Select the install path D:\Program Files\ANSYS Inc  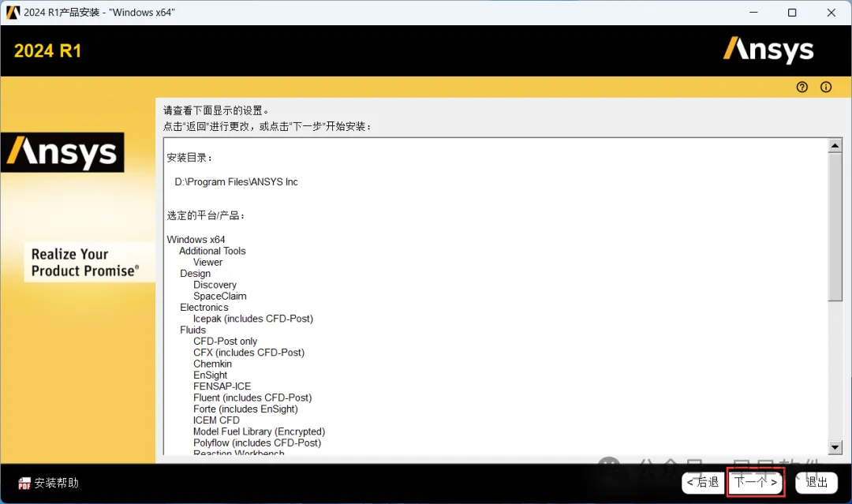coord(236,182)
